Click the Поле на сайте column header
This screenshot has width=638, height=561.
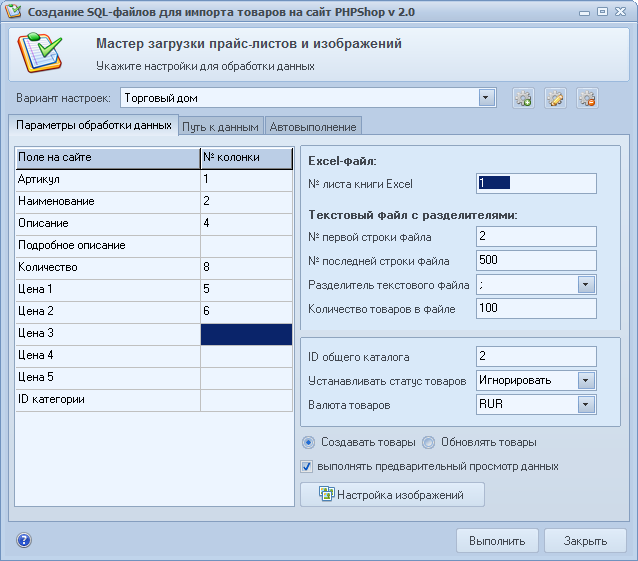click(x=108, y=158)
